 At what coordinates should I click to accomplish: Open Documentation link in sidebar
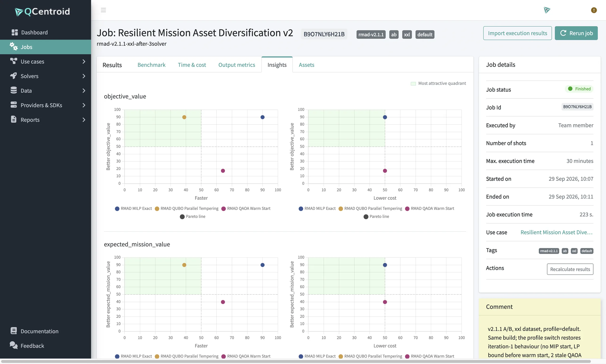point(39,331)
